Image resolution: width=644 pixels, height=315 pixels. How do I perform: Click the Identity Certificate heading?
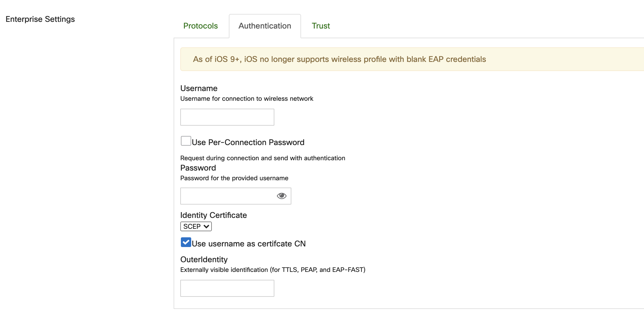pyautogui.click(x=213, y=215)
